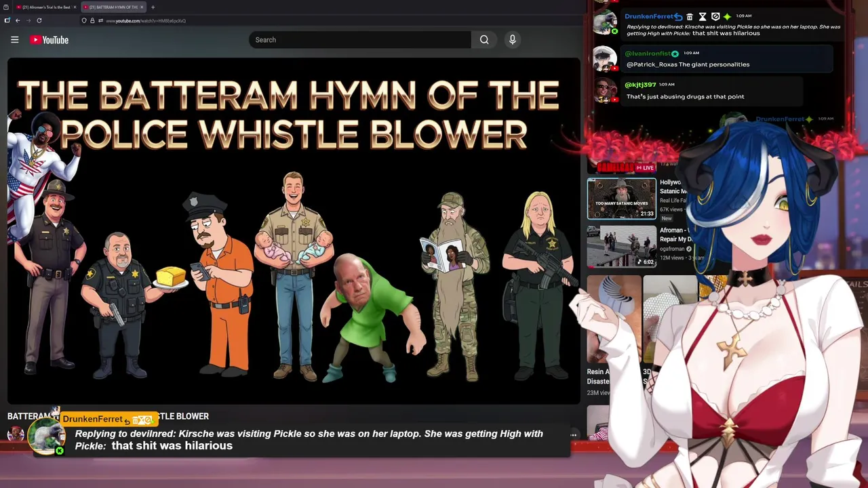Open the Hollywo... Satanic video title link
Viewport: 868px width, 488px height.
click(673, 186)
